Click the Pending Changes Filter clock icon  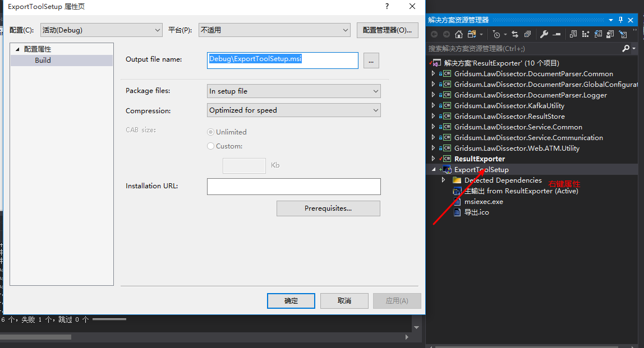point(496,34)
